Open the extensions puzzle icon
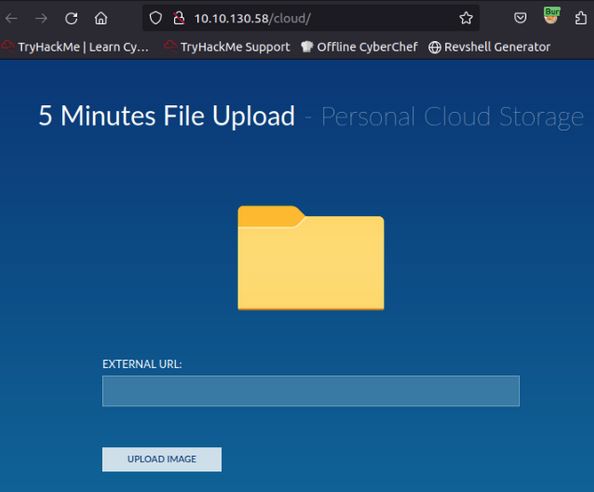Viewport: 594px width, 492px height. pos(581,18)
